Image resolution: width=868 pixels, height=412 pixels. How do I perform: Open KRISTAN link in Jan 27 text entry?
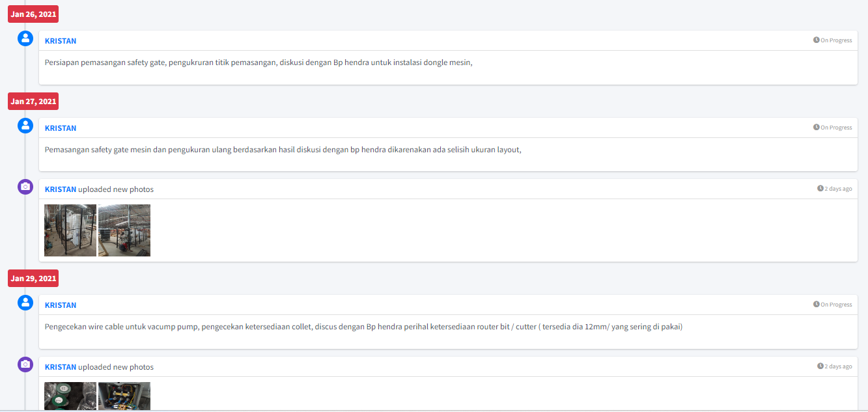click(x=61, y=128)
